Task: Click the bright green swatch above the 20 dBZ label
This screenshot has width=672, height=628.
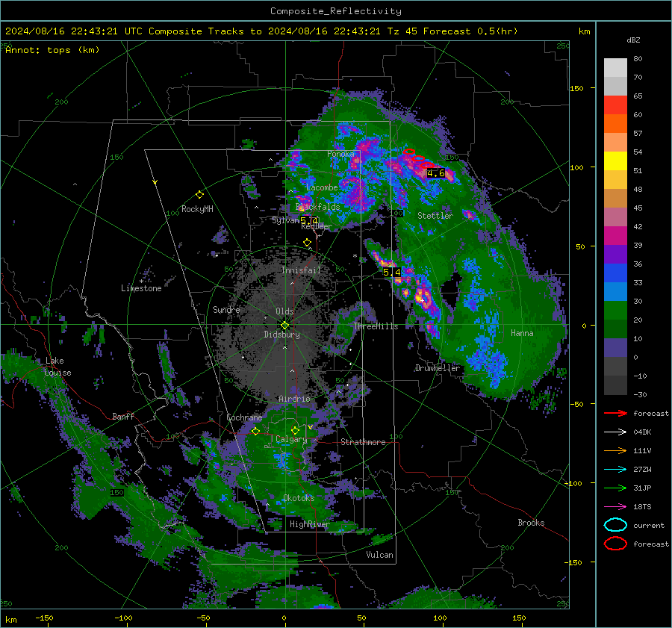Action: click(x=615, y=311)
